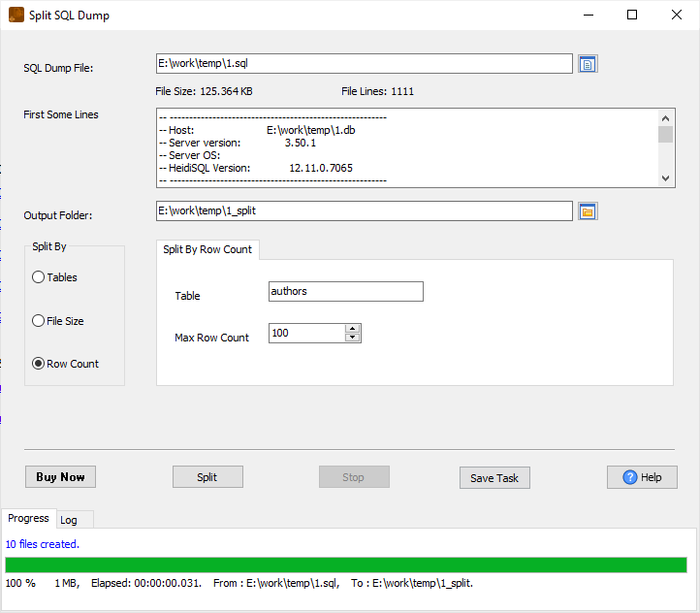700x613 pixels.
Task: Click the green progress bar
Action: click(346, 565)
